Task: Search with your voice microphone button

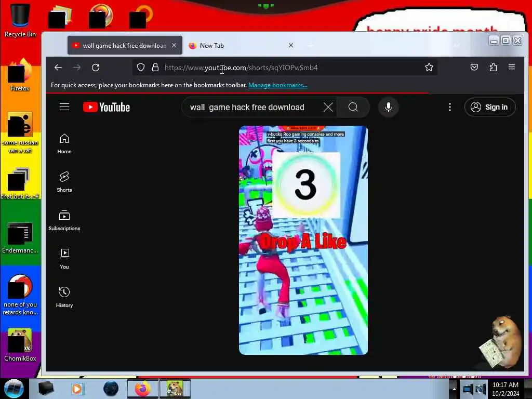Action: [x=389, y=107]
